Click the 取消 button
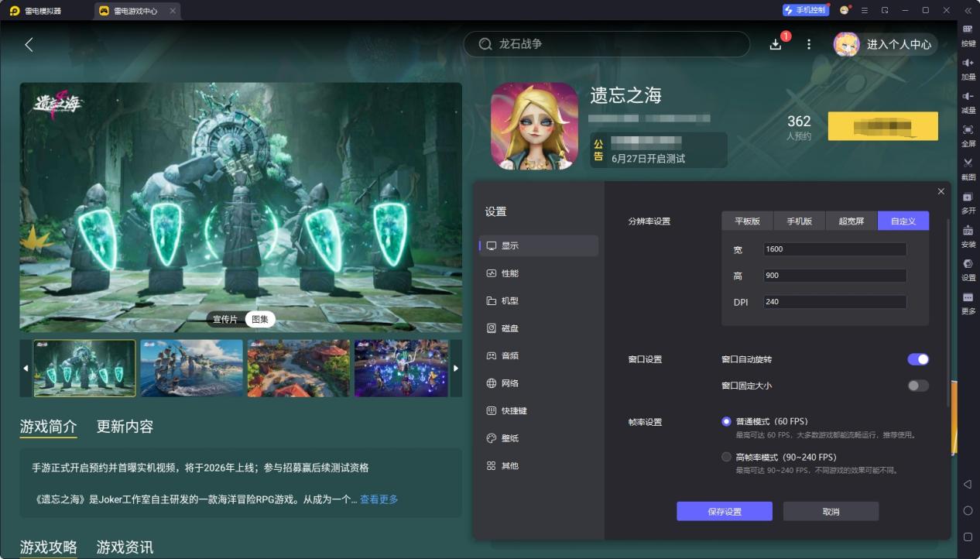 pyautogui.click(x=831, y=512)
